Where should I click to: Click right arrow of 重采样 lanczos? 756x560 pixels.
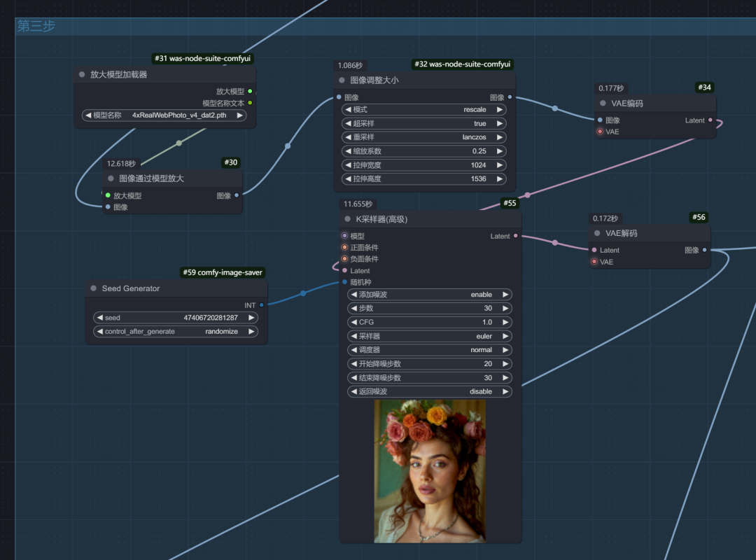(500, 137)
